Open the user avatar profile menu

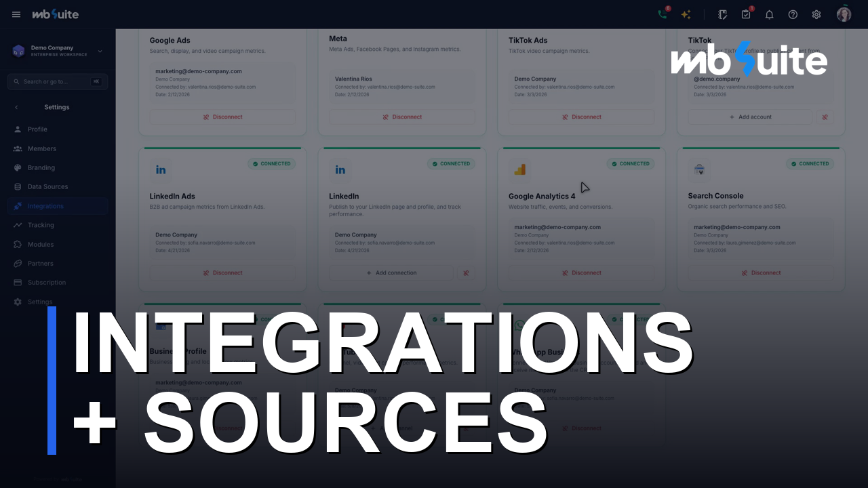point(844,14)
